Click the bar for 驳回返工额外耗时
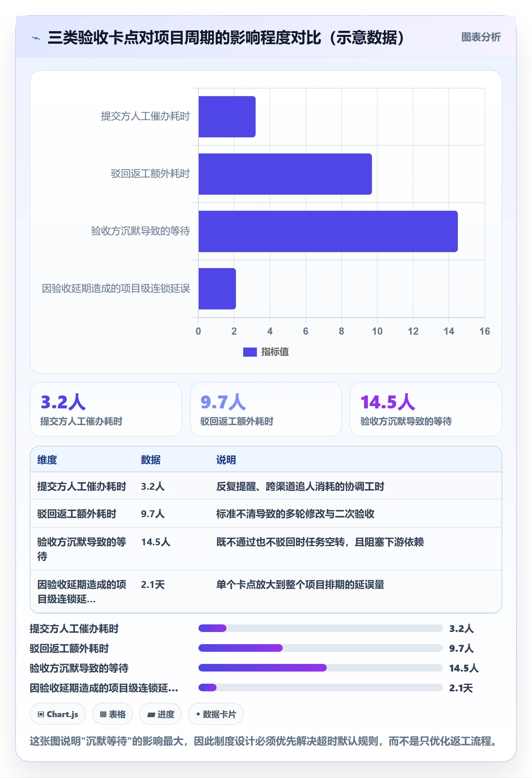 (285, 174)
